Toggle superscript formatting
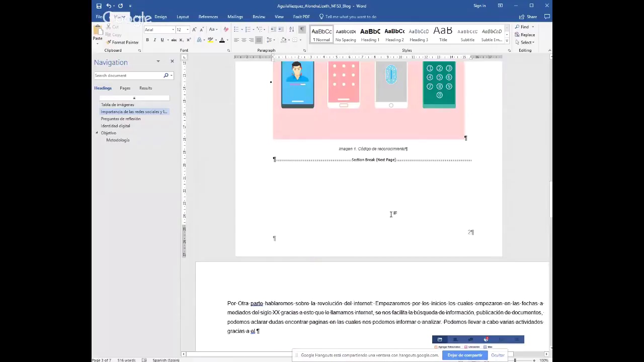The width and height of the screenshot is (644, 362). point(188,40)
